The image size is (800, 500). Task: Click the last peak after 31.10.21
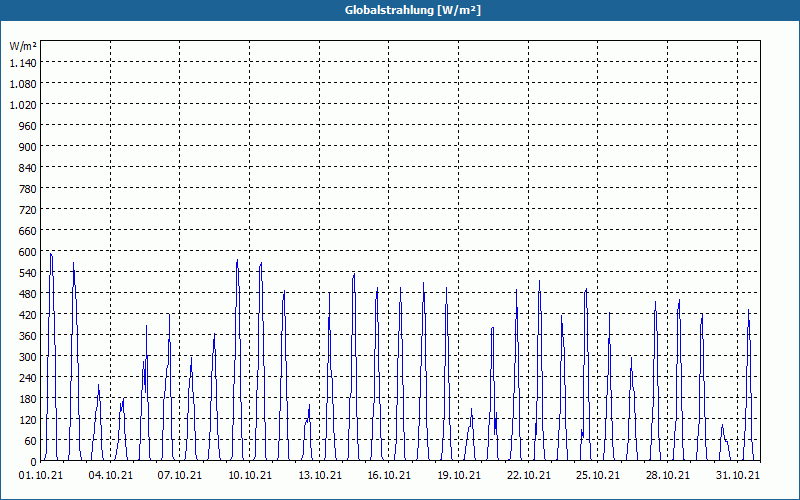pyautogui.click(x=748, y=310)
